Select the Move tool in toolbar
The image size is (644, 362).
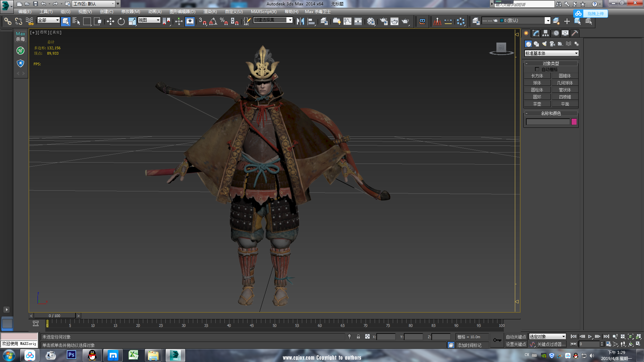coord(110,21)
